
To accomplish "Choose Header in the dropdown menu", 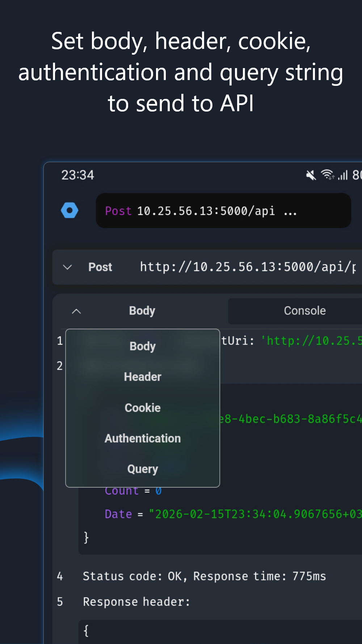I will point(143,377).
